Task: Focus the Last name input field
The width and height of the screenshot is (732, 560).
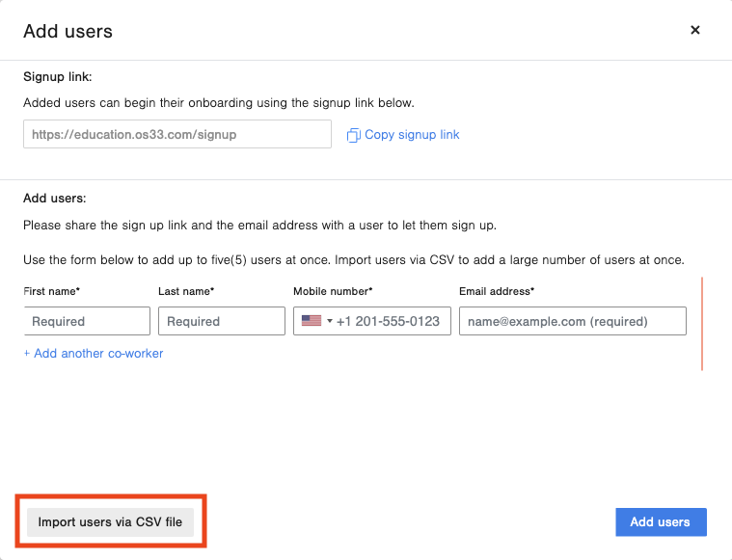Action: click(222, 321)
